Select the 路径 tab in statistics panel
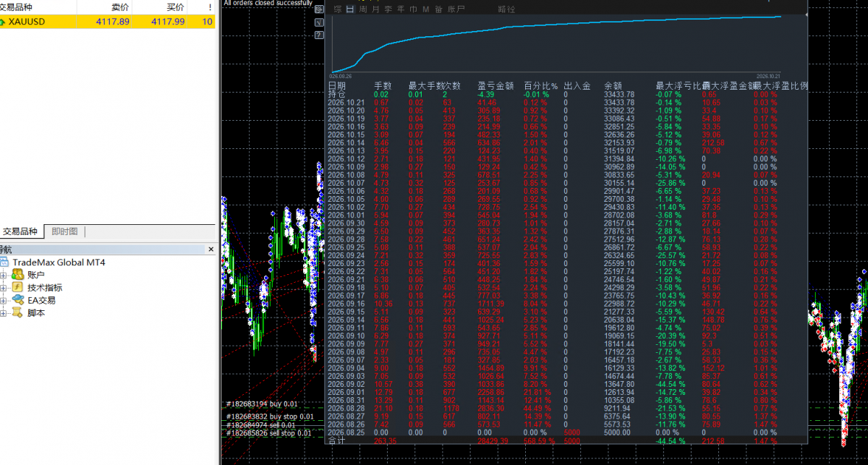The width and height of the screenshot is (868, 465). tap(507, 9)
